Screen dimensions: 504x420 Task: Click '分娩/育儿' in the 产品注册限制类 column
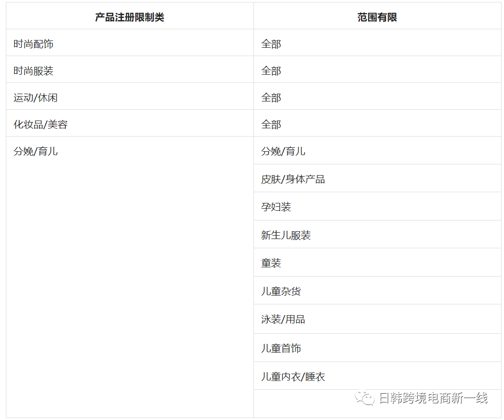35,151
